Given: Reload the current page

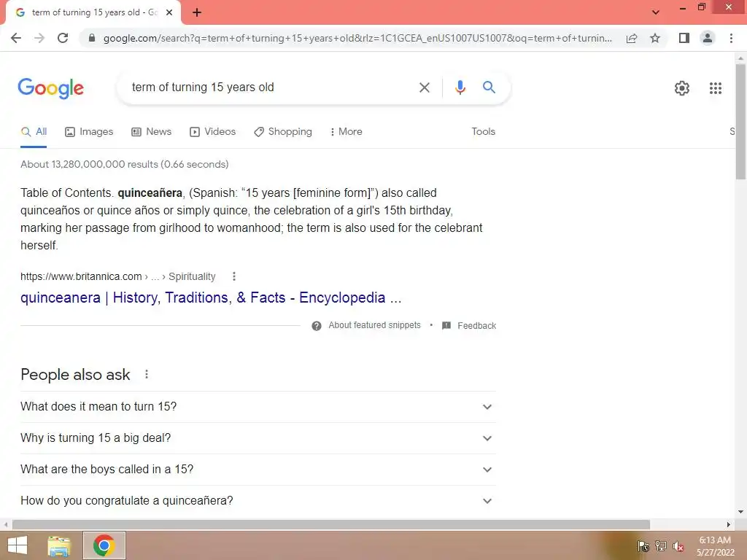Looking at the screenshot, I should point(63,38).
